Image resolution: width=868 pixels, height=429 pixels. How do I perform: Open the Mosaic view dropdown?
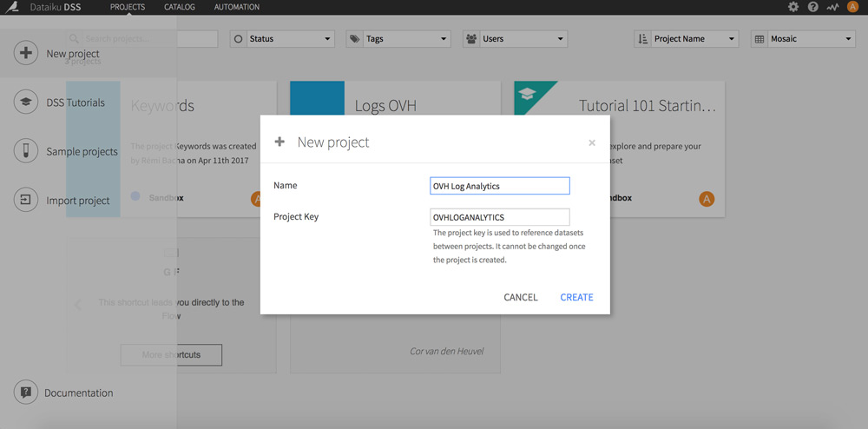pyautogui.click(x=803, y=39)
